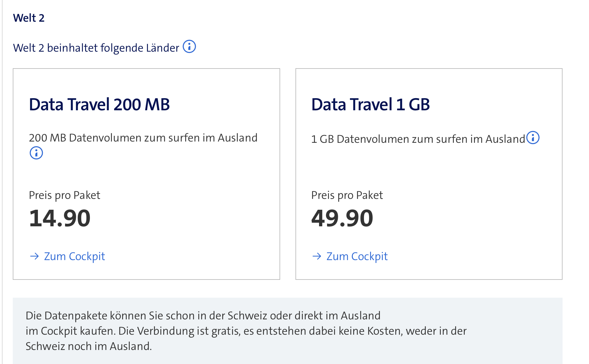Click arrow icon in Data Travel 200 MB card
Screen dimensions: 589x364
coord(34,256)
